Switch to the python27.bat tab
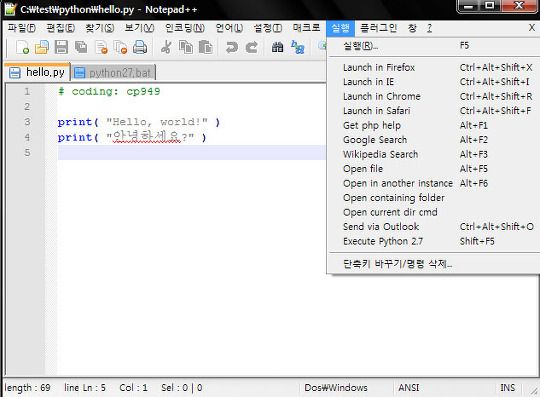The image size is (540, 397). pos(113,73)
